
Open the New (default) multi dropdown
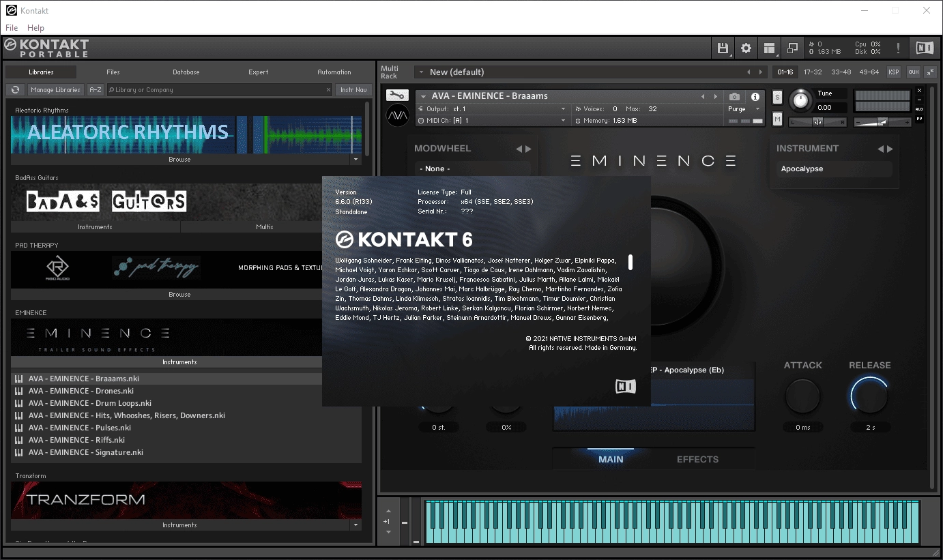click(422, 72)
